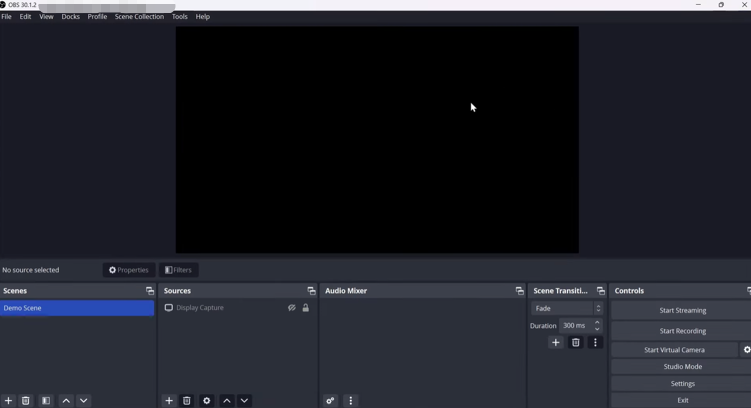
Task: Decrease transition duration with down arrow
Action: pos(597,329)
